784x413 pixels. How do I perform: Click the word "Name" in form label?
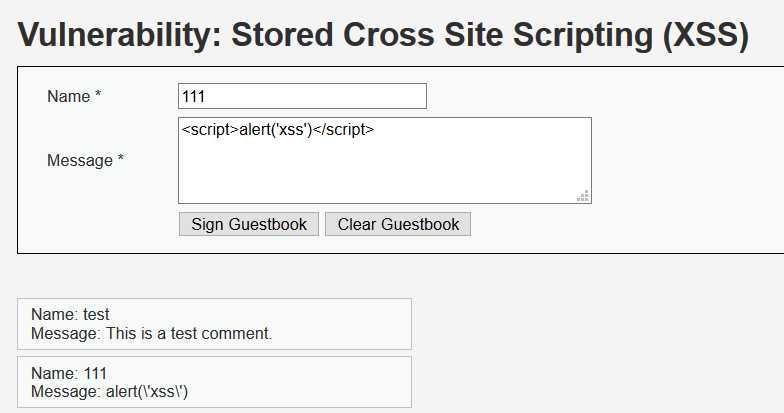tap(68, 96)
